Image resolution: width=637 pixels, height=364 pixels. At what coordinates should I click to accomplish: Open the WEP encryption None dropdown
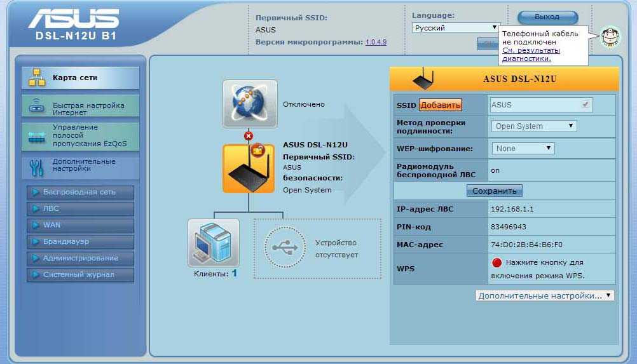(523, 148)
